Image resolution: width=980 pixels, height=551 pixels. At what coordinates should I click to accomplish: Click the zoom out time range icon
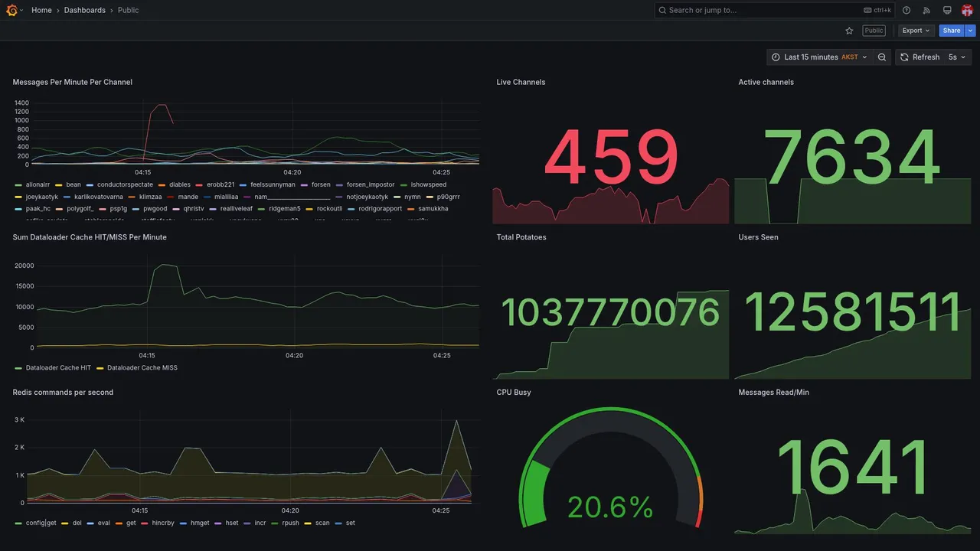882,57
